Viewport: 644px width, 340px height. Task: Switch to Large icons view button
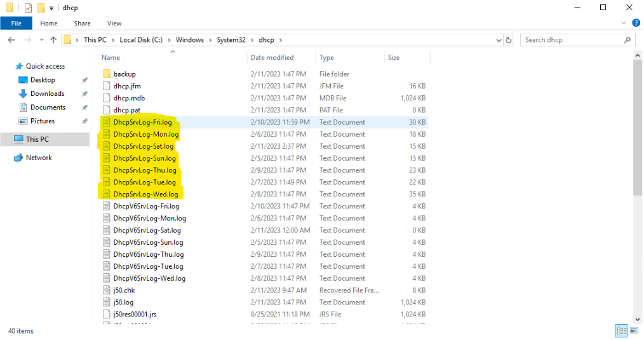634,330
